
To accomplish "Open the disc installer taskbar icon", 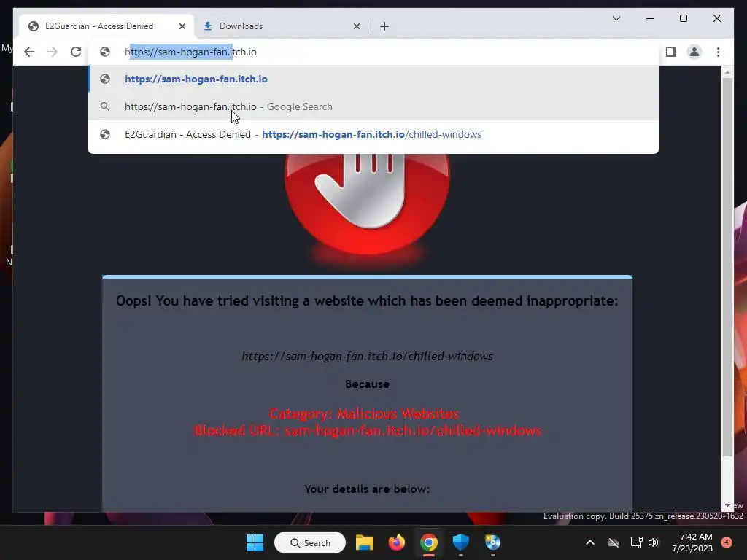I will pyautogui.click(x=492, y=542).
